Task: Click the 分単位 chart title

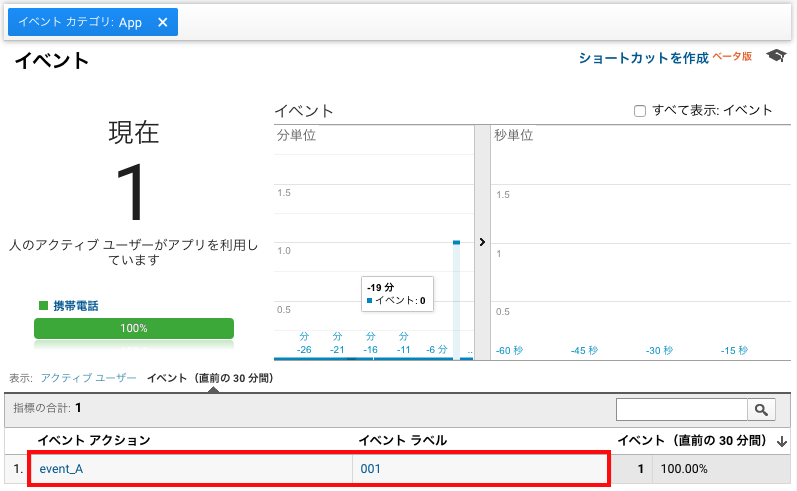Action: pyautogui.click(x=296, y=135)
